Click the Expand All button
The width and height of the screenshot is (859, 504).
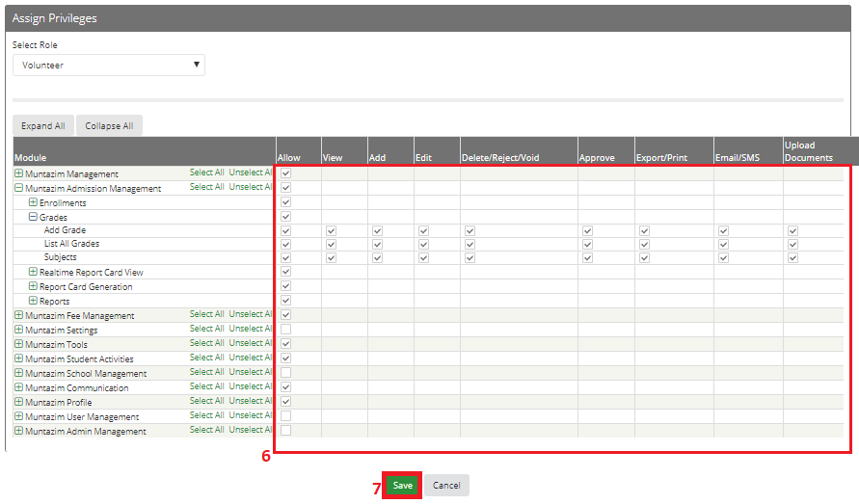click(43, 125)
